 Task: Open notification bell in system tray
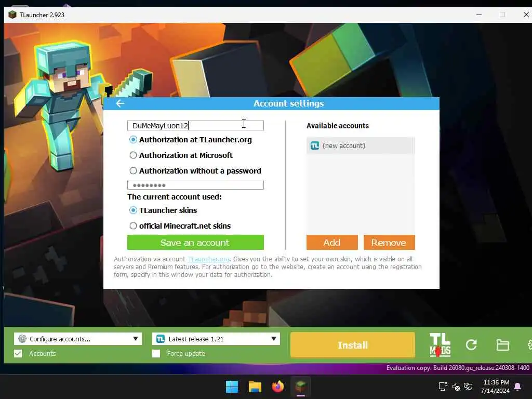(x=517, y=387)
